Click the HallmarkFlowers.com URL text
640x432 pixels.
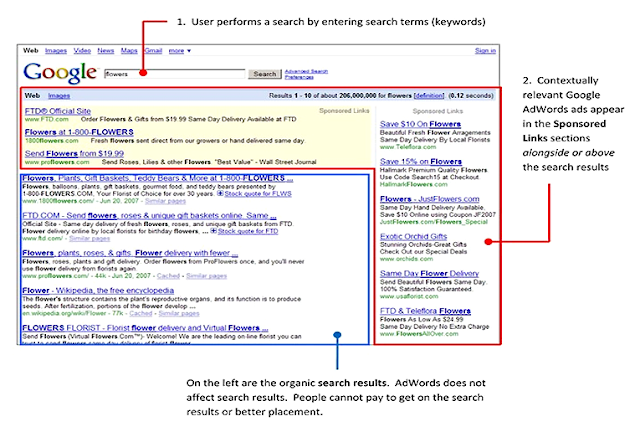click(413, 185)
